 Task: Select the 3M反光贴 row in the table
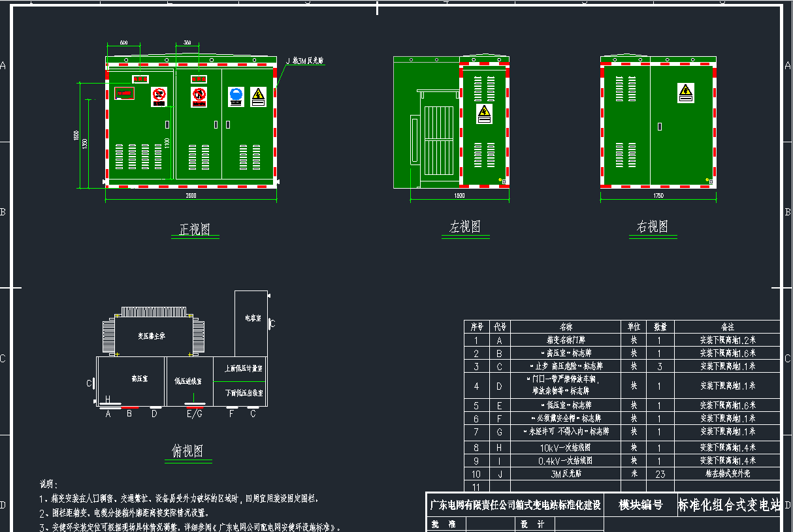point(566,474)
